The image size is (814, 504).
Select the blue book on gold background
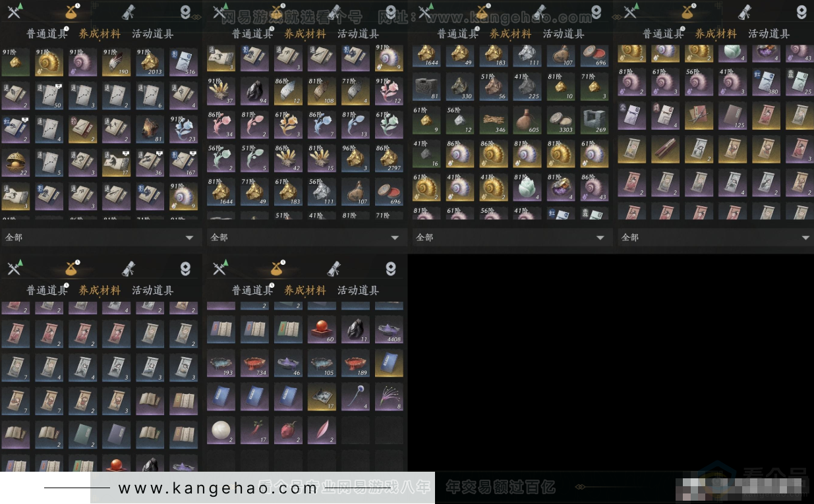coord(390,363)
